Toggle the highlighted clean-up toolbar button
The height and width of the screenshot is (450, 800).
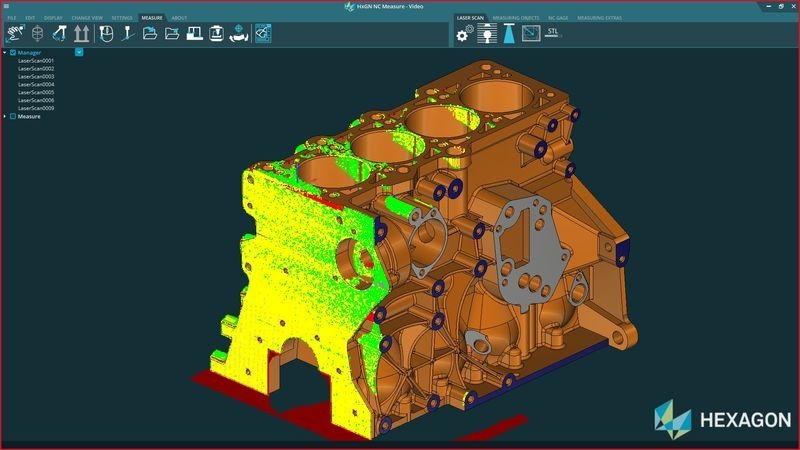pyautogui.click(x=264, y=34)
